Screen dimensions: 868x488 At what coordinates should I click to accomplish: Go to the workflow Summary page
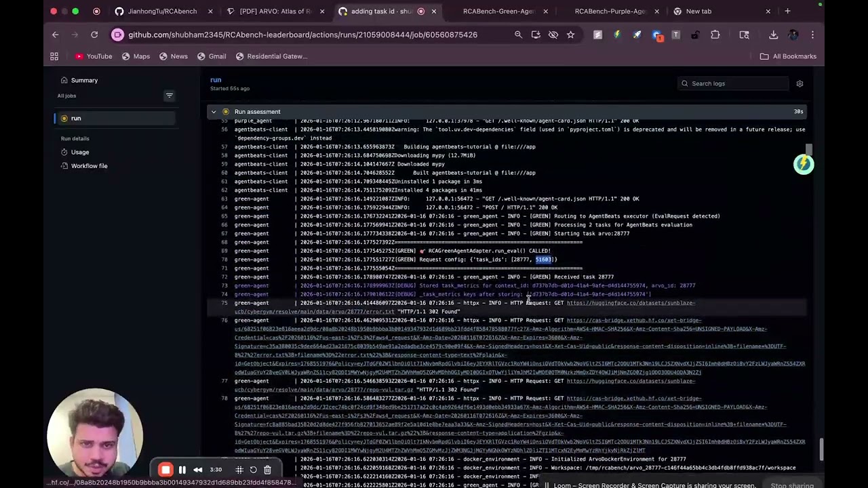tap(84, 80)
